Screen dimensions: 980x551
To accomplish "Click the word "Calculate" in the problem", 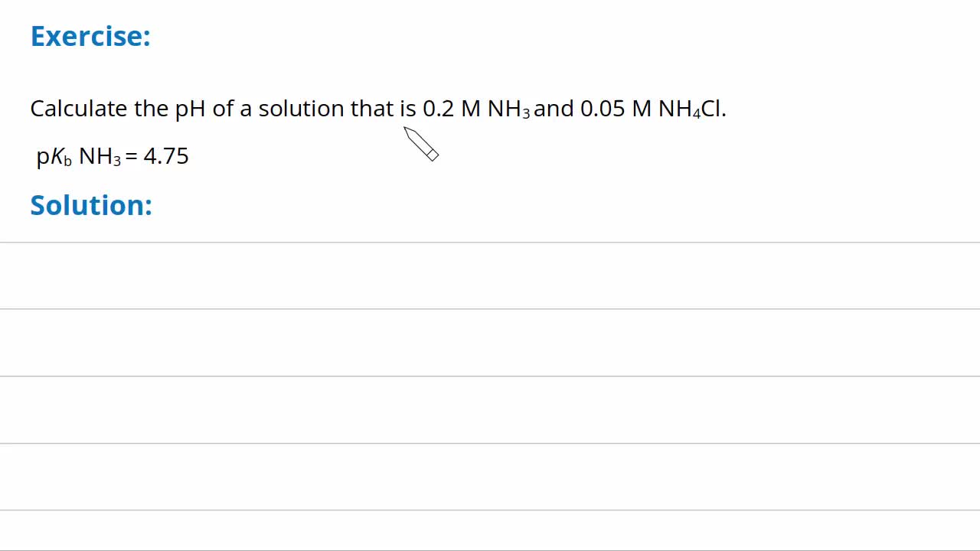I will 78,109.
